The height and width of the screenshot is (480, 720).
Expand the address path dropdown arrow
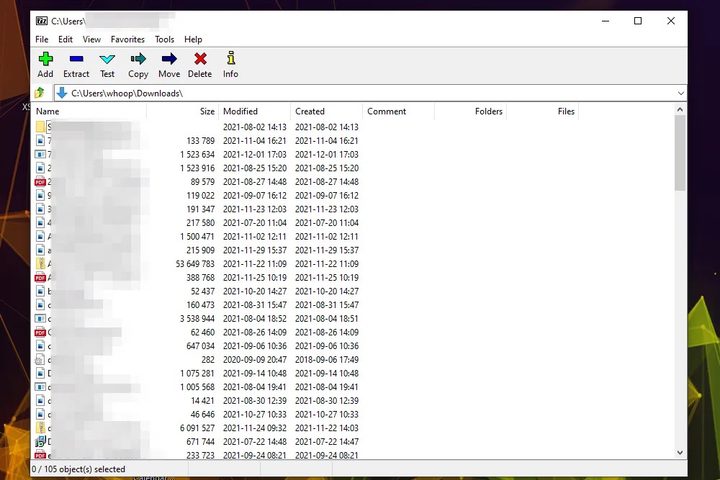coord(680,93)
